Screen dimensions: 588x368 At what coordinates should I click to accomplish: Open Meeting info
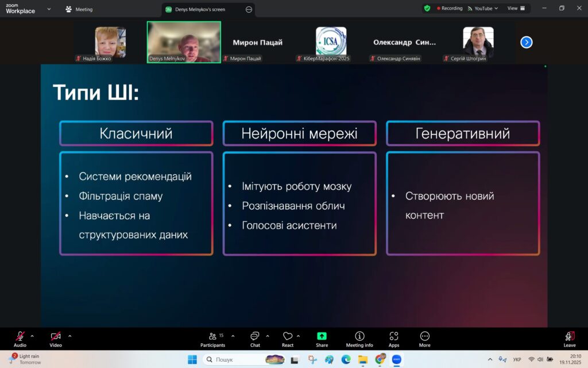point(359,339)
